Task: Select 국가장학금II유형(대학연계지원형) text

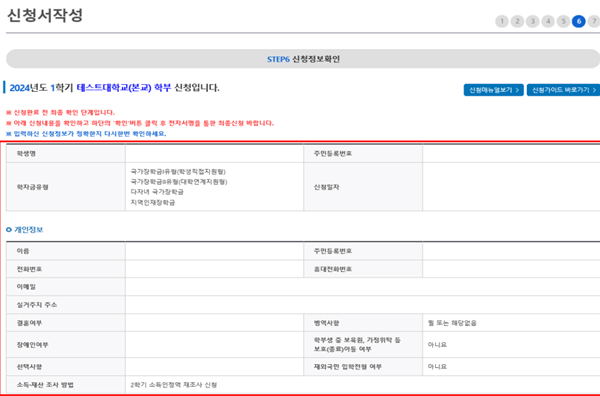Action: 179,182
